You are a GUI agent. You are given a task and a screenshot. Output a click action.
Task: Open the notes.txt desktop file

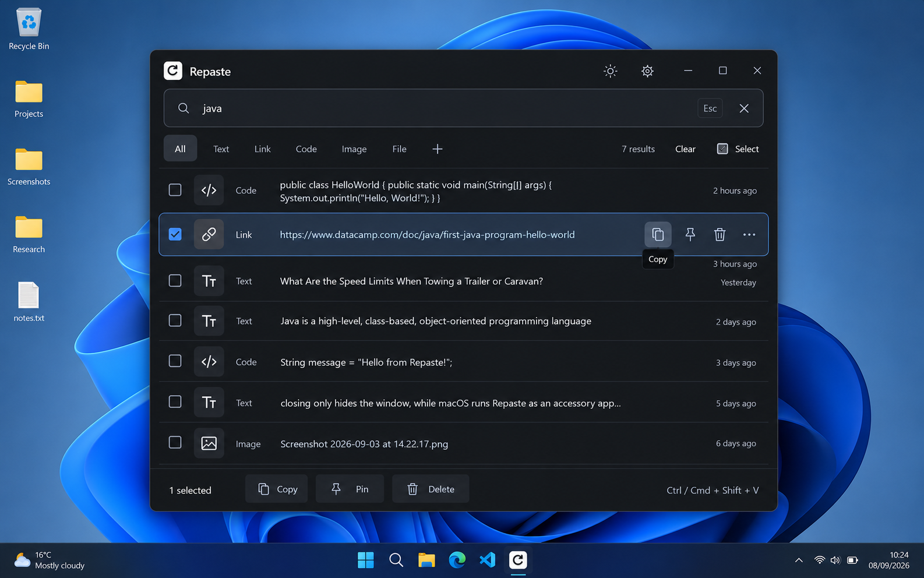[x=29, y=302]
